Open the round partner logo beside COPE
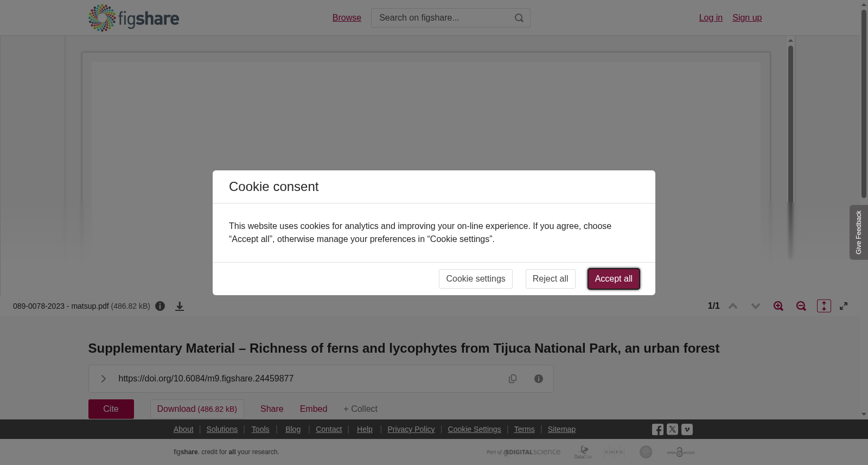This screenshot has height=465, width=868. coord(646,452)
